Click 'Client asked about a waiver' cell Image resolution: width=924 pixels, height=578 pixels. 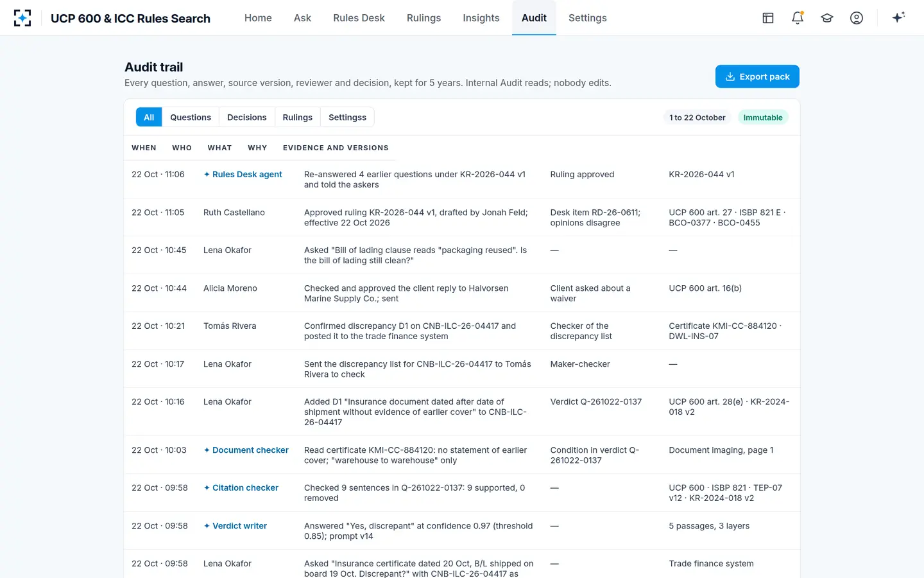[590, 293]
